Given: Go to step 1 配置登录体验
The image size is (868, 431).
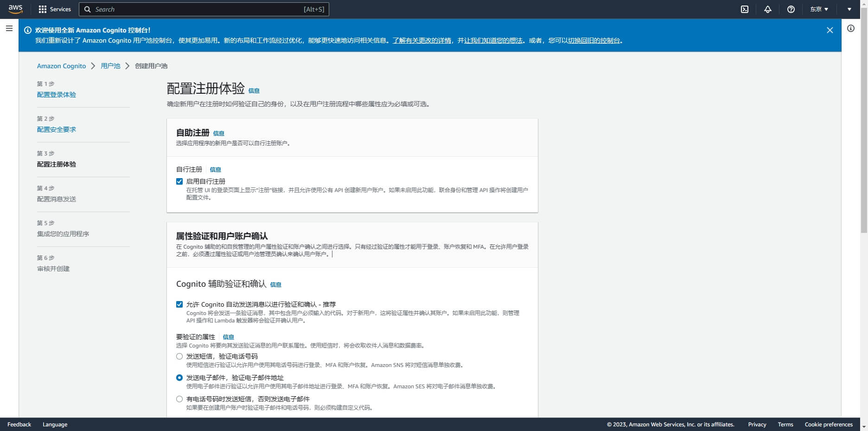Looking at the screenshot, I should coord(56,95).
